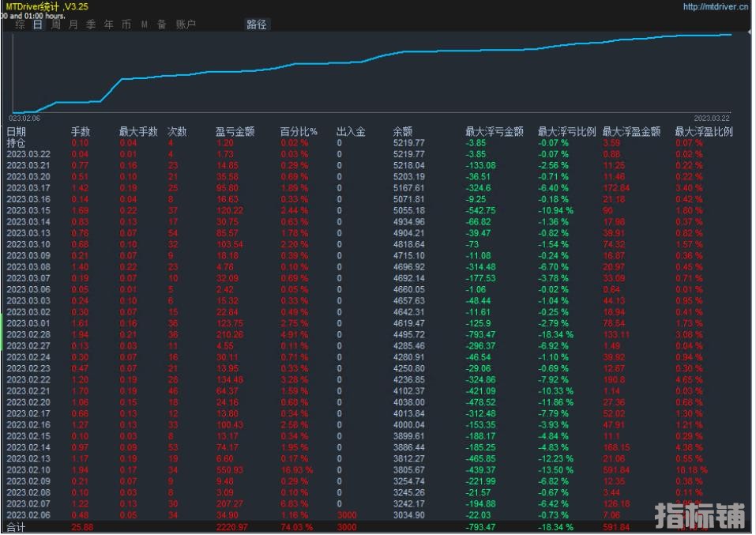Click floating loss ratio -10.94 %
This screenshot has height=535, width=756.
[x=555, y=211]
